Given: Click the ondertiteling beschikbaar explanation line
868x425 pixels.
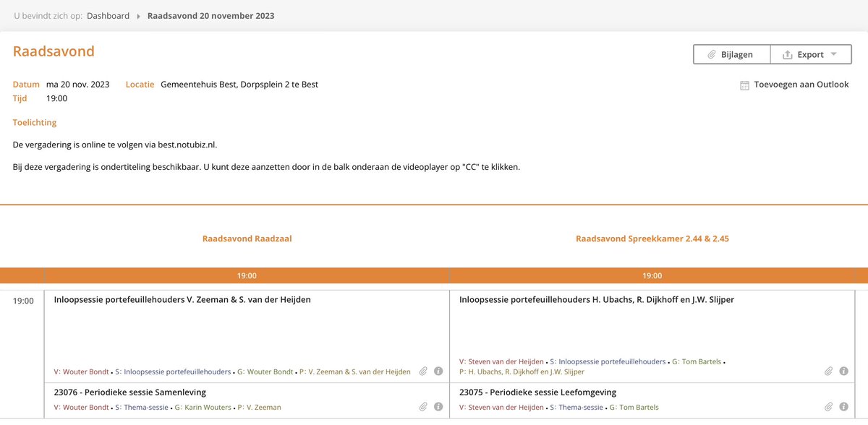Looking at the screenshot, I should (266, 167).
